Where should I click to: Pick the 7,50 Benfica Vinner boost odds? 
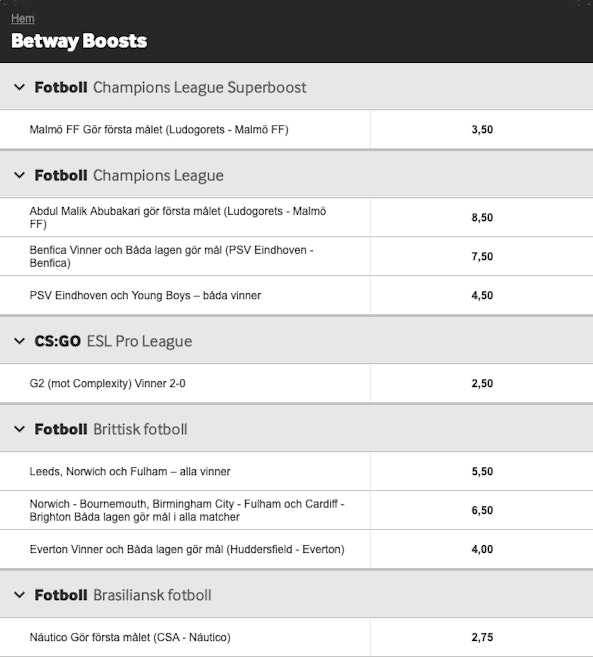pos(482,256)
